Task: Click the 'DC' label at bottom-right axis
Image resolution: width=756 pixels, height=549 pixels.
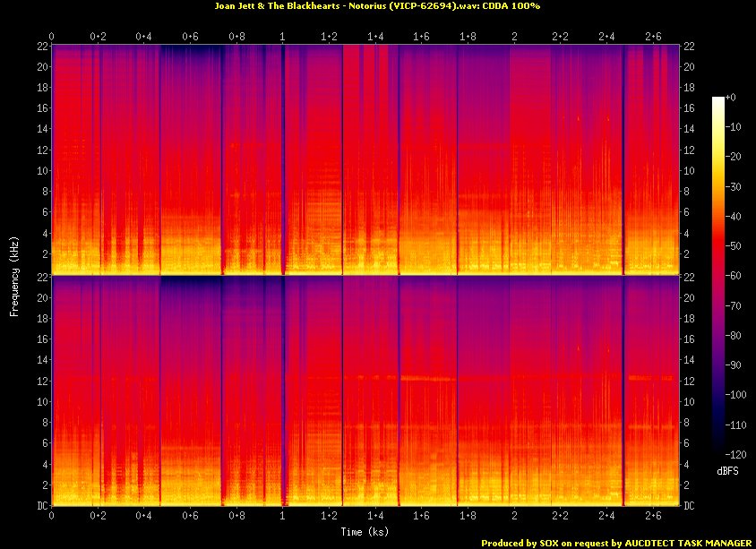Action: [689, 506]
